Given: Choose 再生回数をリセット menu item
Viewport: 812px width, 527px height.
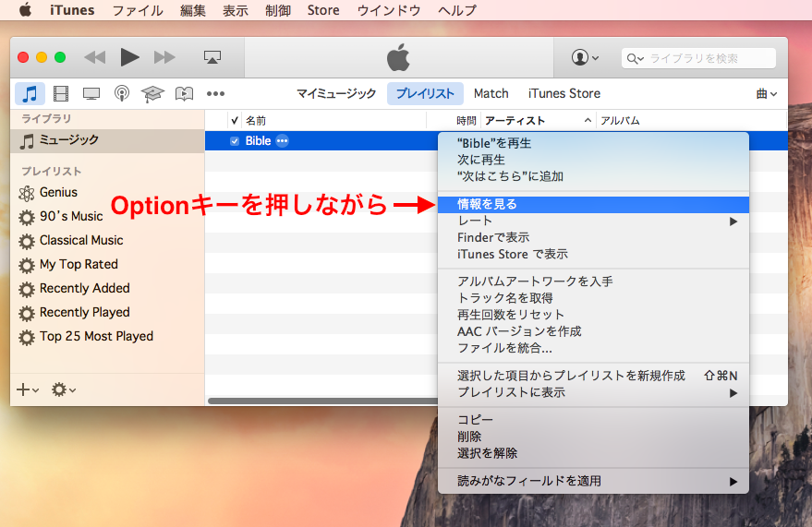Looking at the screenshot, I should tap(593, 315).
